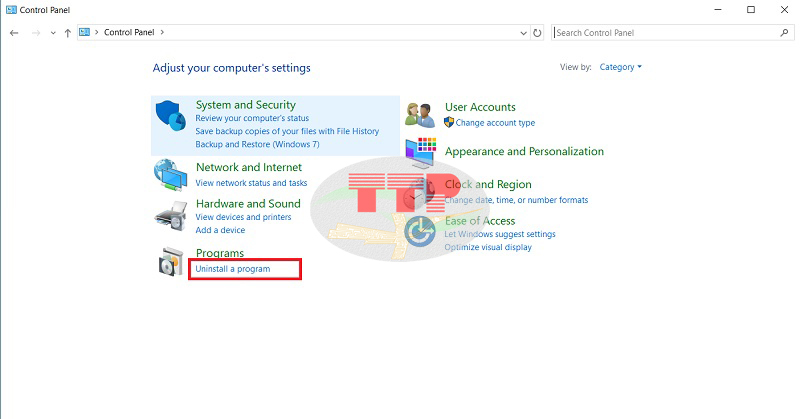800x419 pixels.
Task: Open the Programs category heading
Action: tap(220, 253)
